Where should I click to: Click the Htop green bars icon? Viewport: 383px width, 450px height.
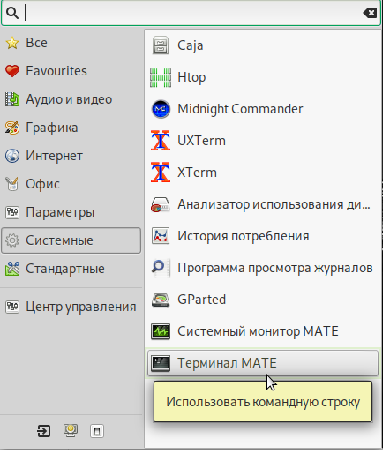pos(161,77)
